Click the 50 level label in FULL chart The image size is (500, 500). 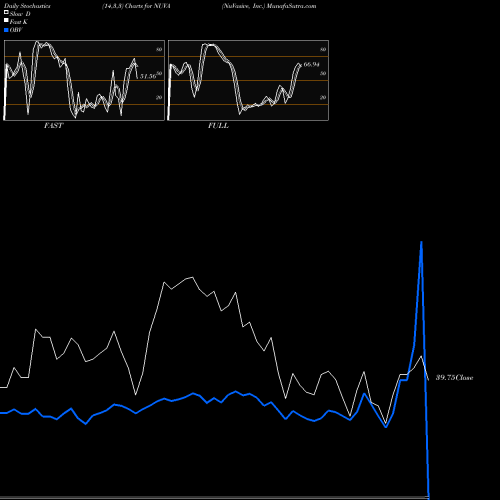pos(323,73)
